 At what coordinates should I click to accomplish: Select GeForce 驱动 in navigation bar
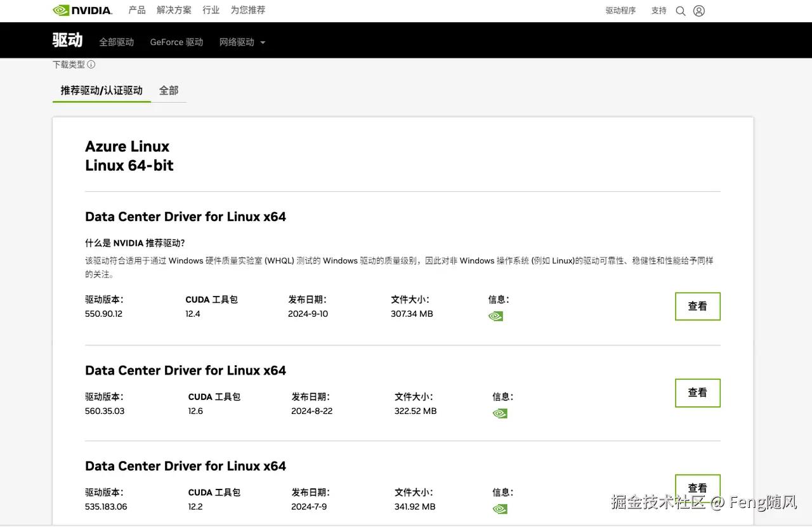tap(176, 42)
